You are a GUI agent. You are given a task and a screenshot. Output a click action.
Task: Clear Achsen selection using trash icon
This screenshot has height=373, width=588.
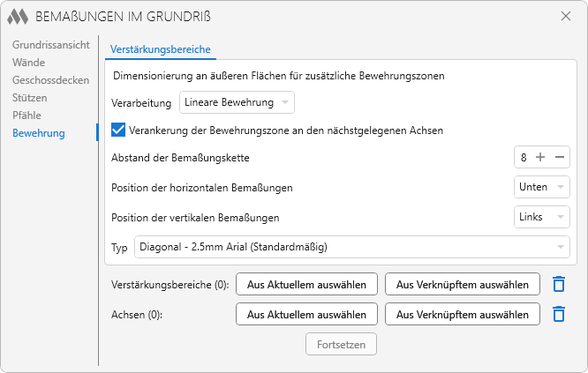tap(559, 314)
